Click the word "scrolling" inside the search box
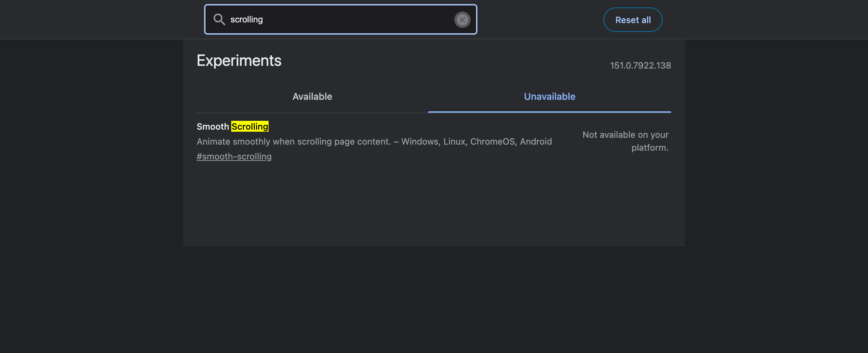 coord(246,20)
